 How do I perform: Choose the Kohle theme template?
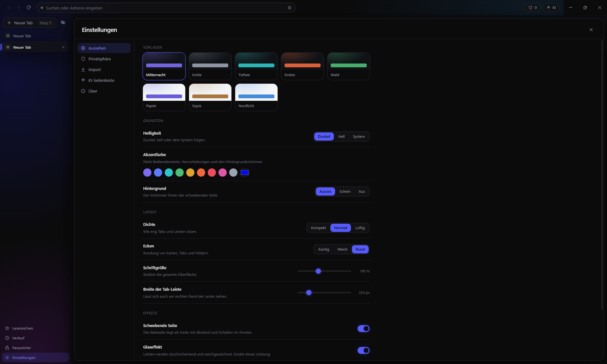coord(210,66)
